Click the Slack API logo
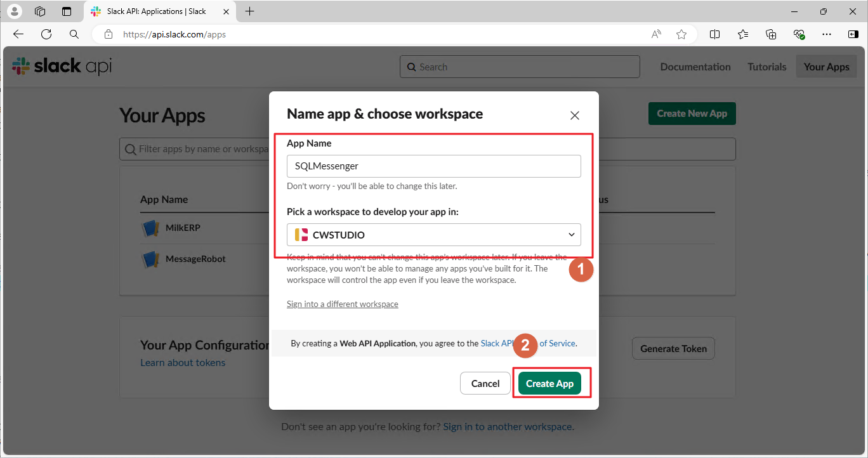Screen dimensions: 868x458 [x=62, y=66]
